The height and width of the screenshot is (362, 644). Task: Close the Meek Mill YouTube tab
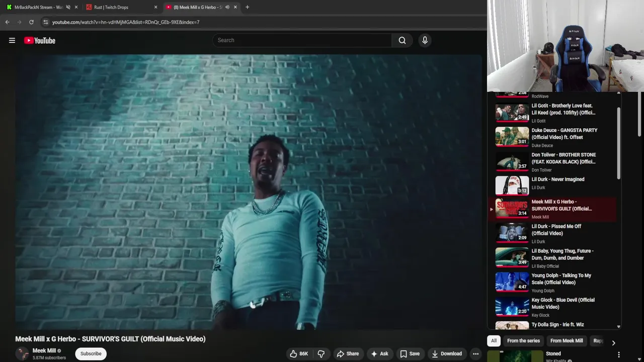click(x=235, y=7)
